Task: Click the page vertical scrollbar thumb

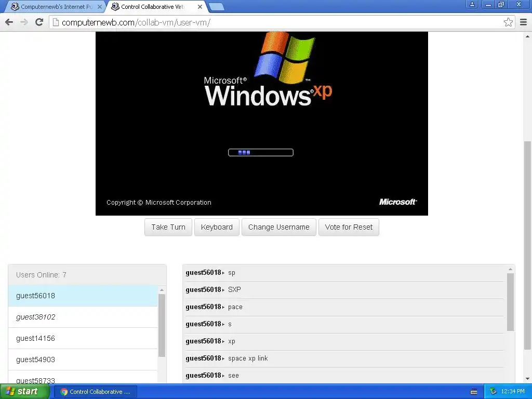Action: (x=527, y=245)
